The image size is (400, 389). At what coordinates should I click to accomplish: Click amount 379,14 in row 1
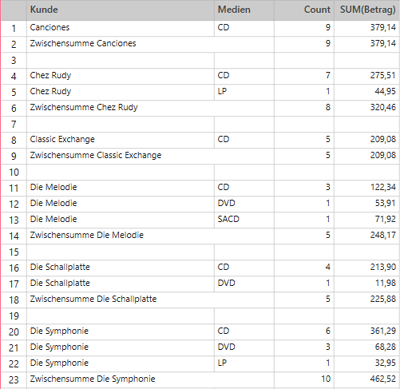(x=367, y=28)
